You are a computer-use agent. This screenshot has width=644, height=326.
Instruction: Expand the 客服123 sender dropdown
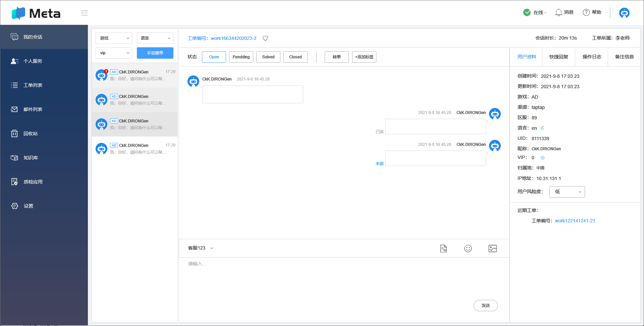point(201,248)
